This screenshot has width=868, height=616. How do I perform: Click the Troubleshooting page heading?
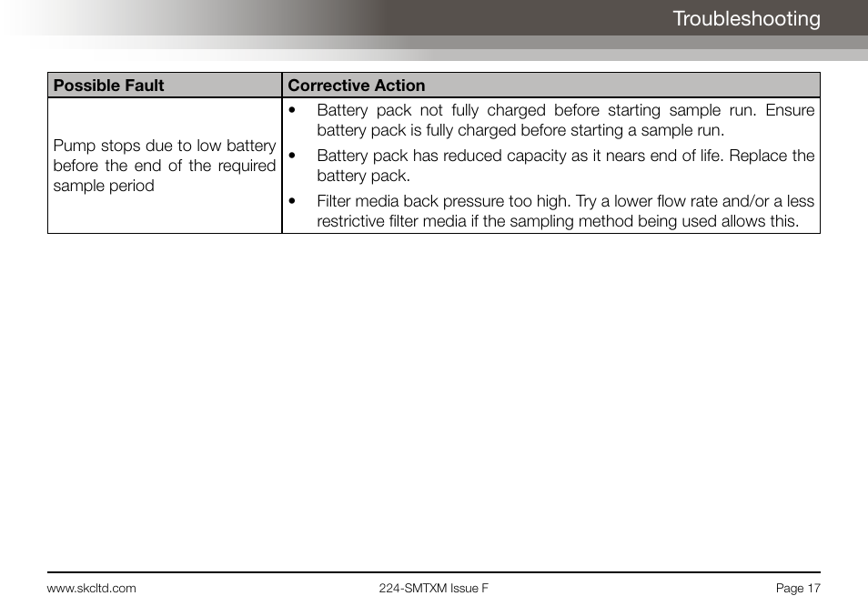pos(746,18)
